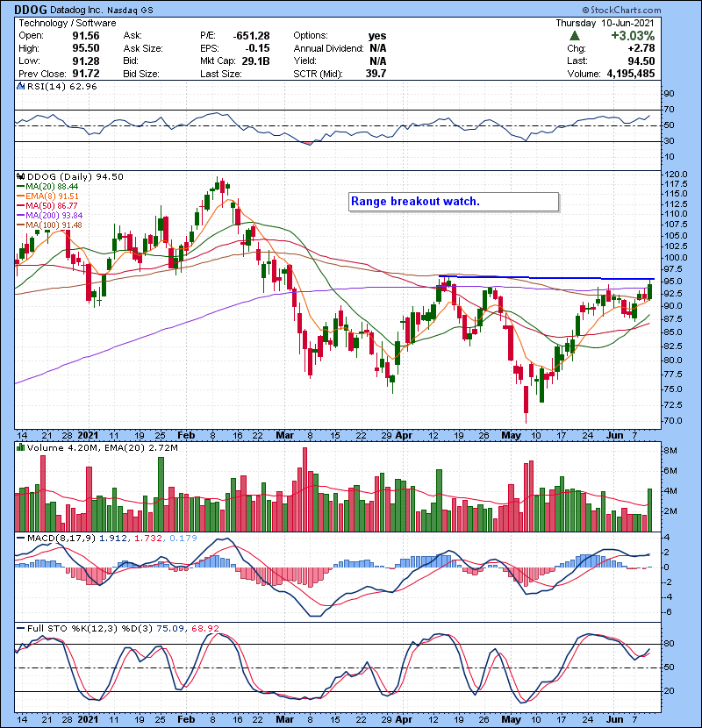The height and width of the screenshot is (728, 702).
Task: Click the Prev Close value 91.72
Action: (x=86, y=74)
